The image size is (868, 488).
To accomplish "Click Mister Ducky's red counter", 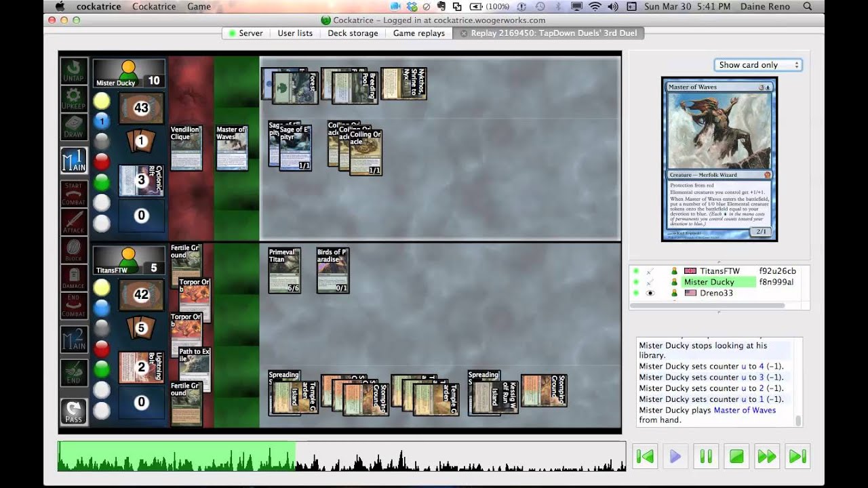I will [102, 161].
